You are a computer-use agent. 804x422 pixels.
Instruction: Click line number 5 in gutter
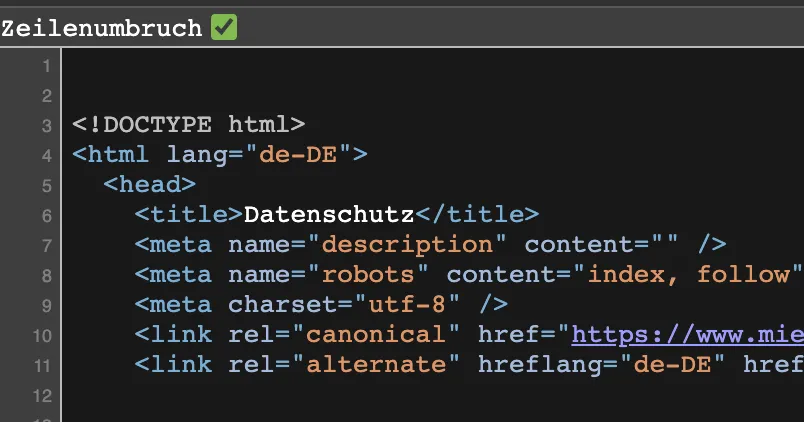pyautogui.click(x=47, y=186)
